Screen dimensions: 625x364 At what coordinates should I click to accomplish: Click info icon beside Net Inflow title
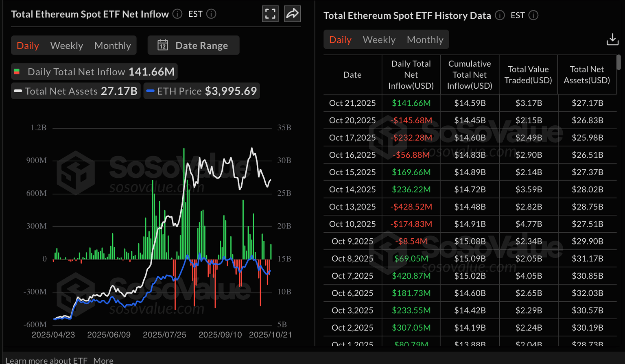pyautogui.click(x=177, y=14)
